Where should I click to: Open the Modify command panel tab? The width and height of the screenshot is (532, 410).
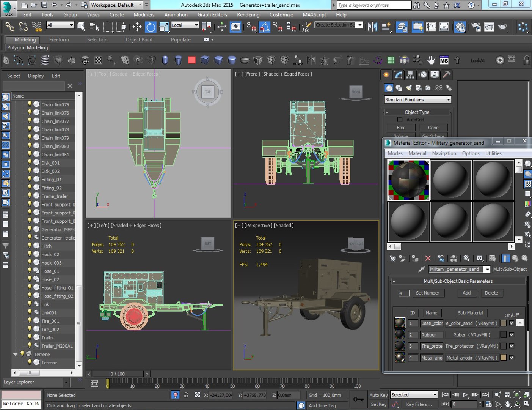(x=398, y=75)
